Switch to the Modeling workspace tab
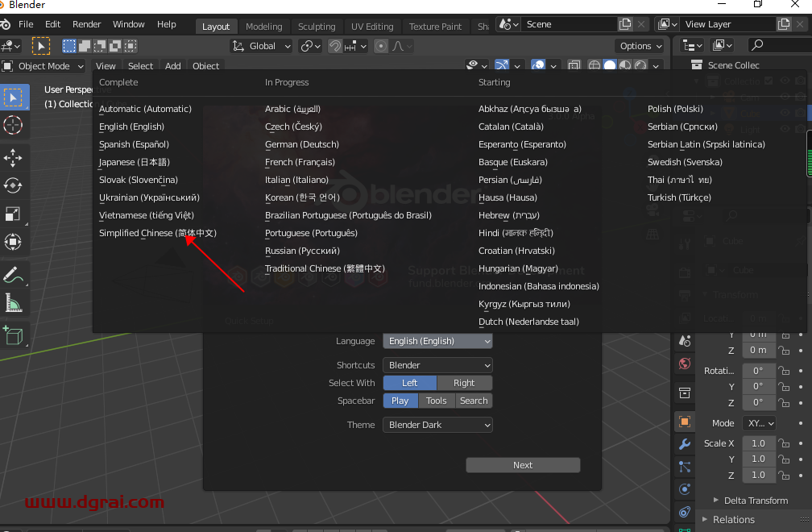Viewport: 812px width, 532px height. click(264, 27)
